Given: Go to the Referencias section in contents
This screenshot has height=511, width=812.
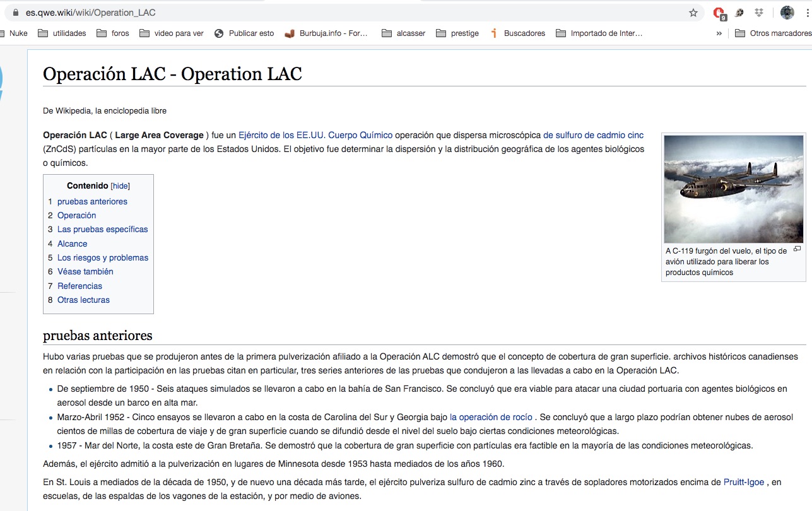Looking at the screenshot, I should tap(79, 286).
